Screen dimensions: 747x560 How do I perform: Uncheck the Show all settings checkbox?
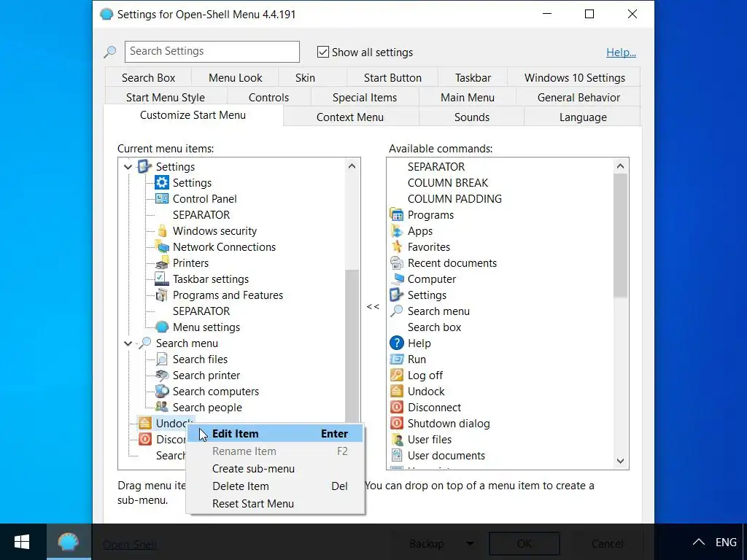tap(323, 52)
